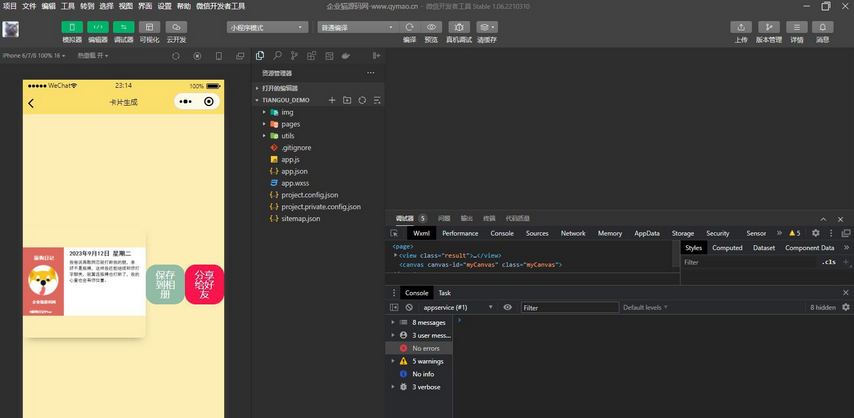Viewport: 854px width, 418px height.
Task: Click the back arrow in simulator
Action: (x=31, y=103)
